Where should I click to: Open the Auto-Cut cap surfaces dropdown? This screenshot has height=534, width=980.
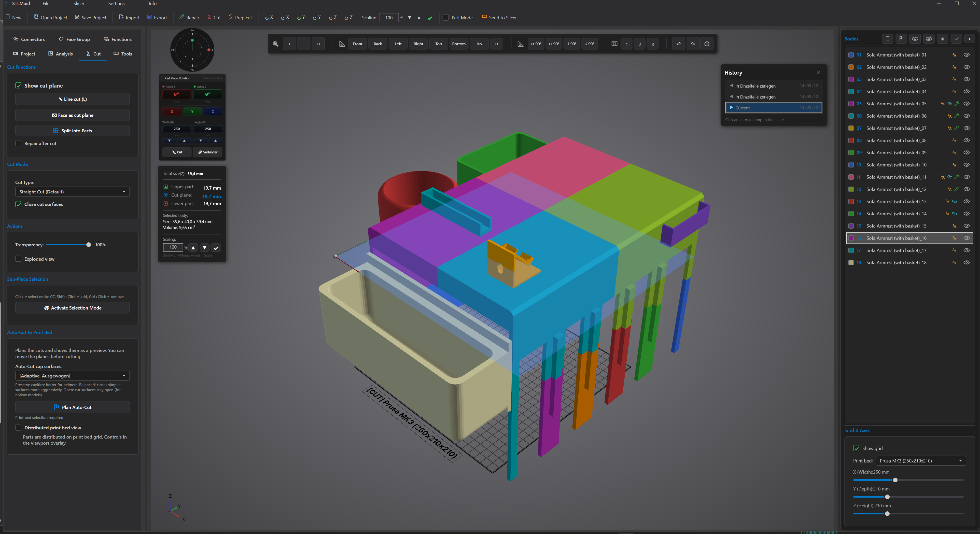click(72, 376)
